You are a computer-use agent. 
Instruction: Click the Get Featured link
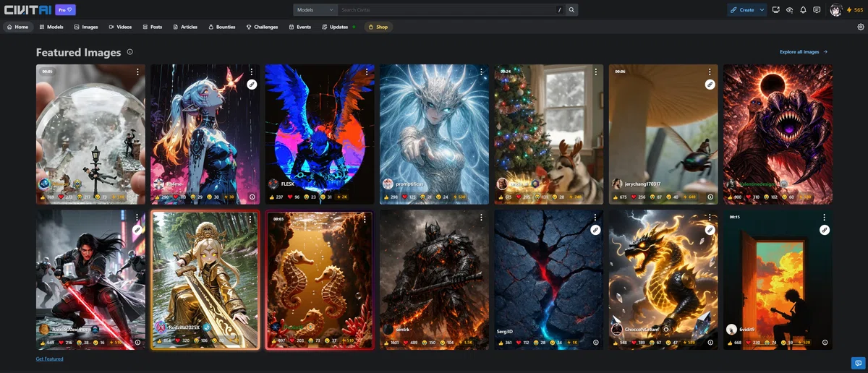(49, 359)
